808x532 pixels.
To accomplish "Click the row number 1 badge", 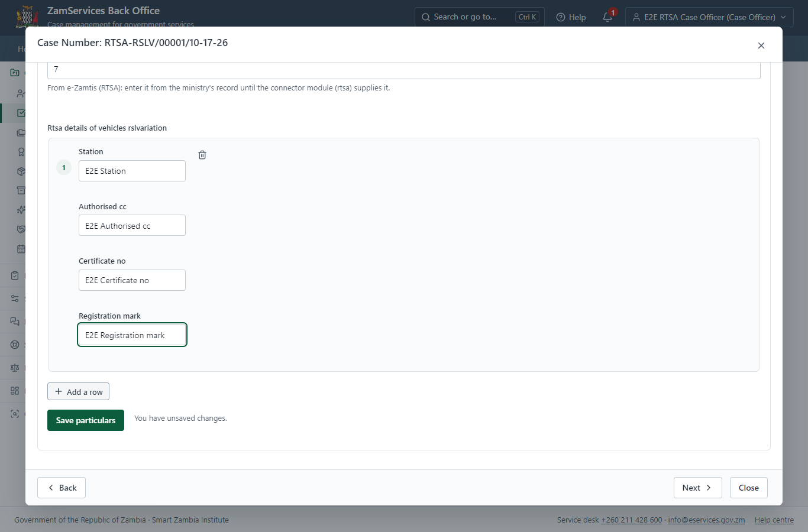I will pos(64,168).
